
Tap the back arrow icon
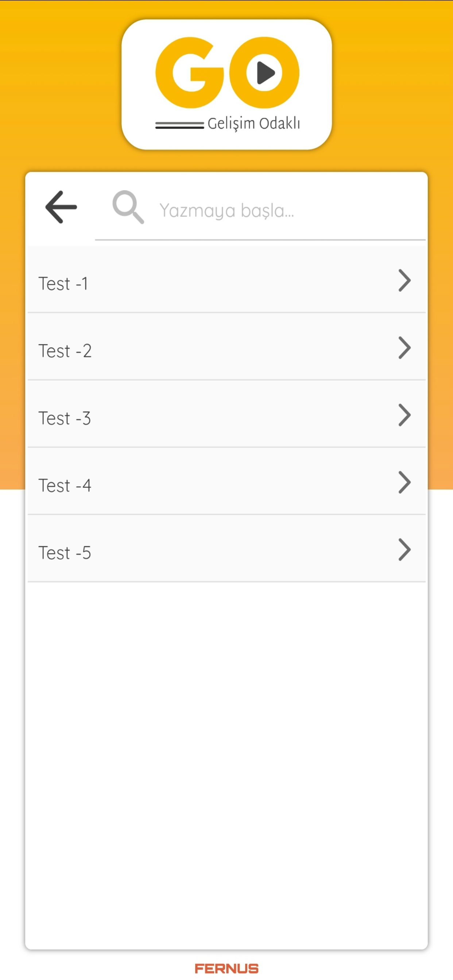click(61, 207)
